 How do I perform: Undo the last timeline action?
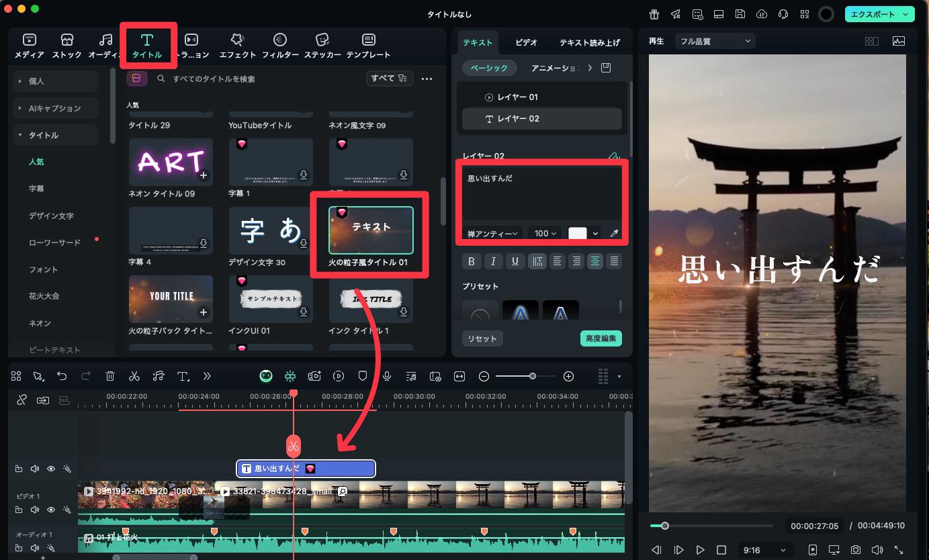point(62,376)
